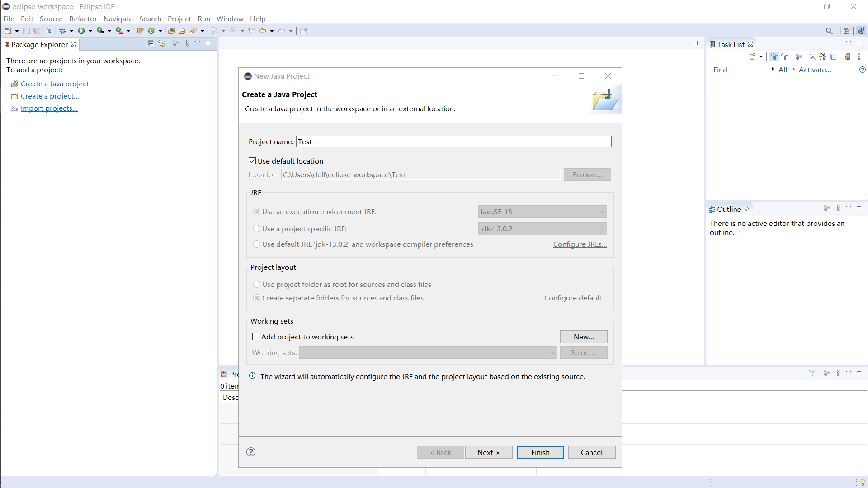Open the New Task dropdown arrow in Task List
Image resolution: width=868 pixels, height=488 pixels.
click(x=761, y=56)
